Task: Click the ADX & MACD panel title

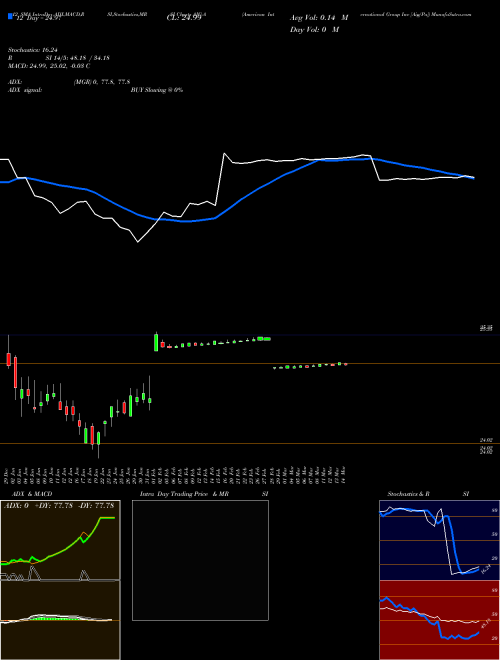Action: 32,494
